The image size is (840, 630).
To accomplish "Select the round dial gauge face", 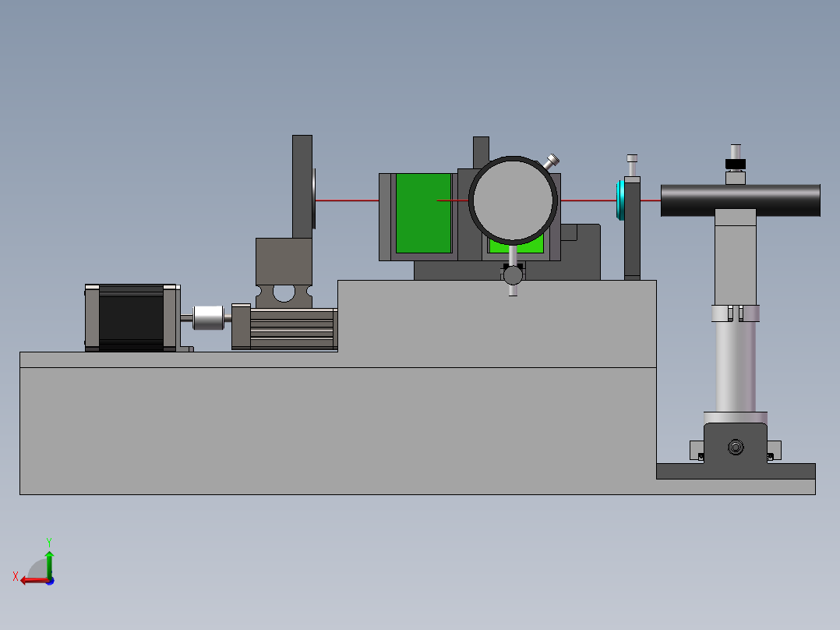I will point(514,200).
